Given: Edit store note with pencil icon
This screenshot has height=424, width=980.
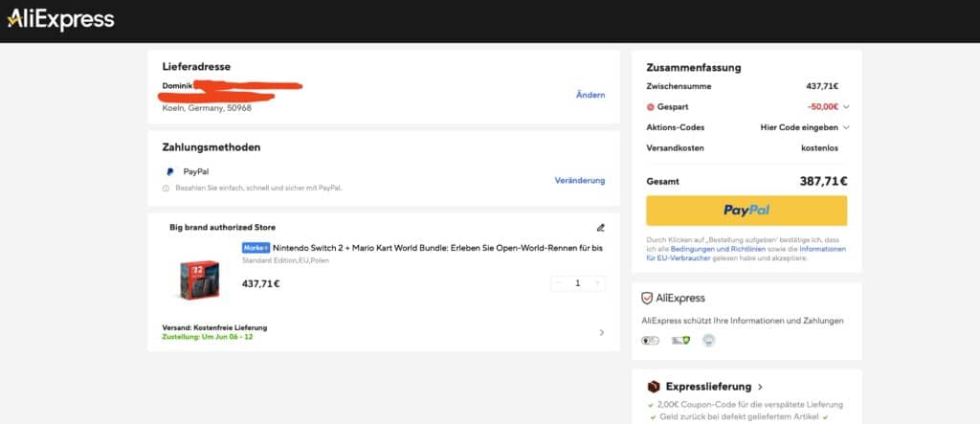Looking at the screenshot, I should click(x=601, y=228).
